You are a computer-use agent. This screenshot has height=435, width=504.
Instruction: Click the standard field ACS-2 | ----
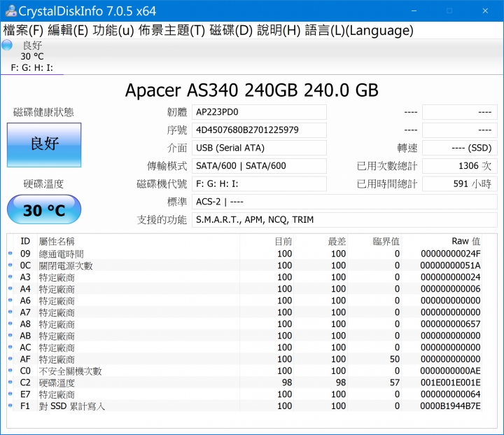[x=344, y=202]
